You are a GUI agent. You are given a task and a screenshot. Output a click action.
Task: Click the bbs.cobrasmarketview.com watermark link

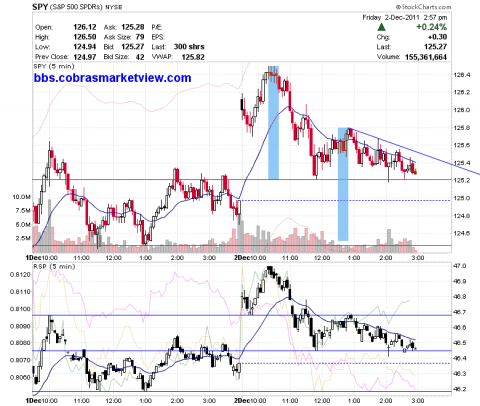pyautogui.click(x=112, y=78)
